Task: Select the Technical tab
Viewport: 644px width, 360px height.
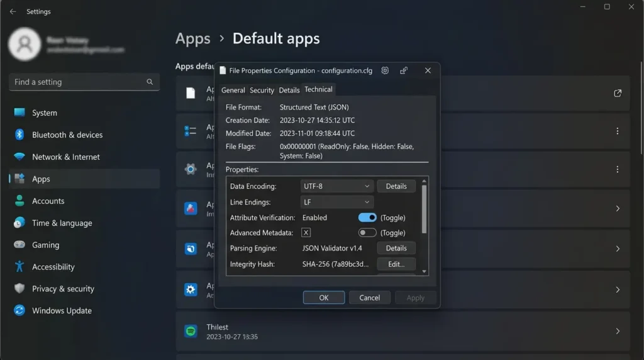Action: (x=318, y=89)
